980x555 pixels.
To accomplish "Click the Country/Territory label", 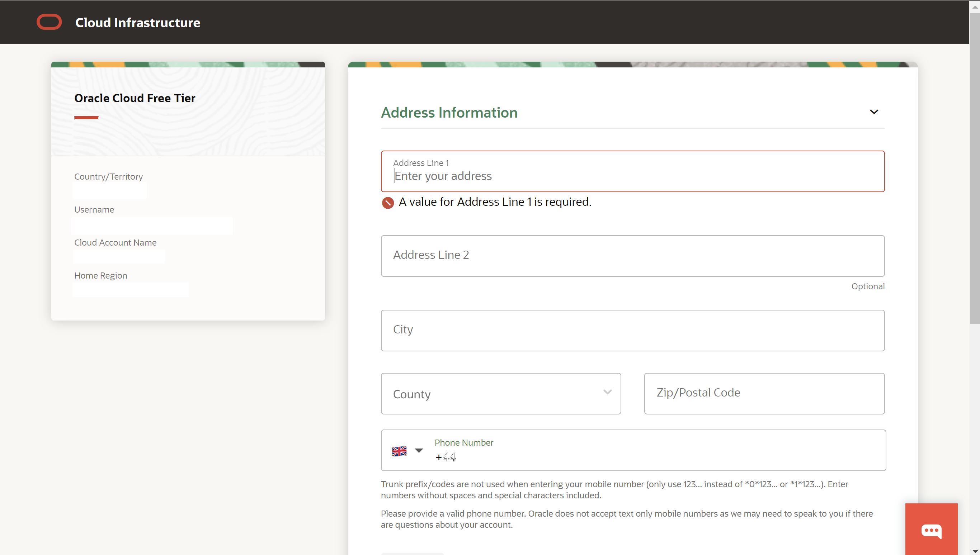I will (x=108, y=176).
